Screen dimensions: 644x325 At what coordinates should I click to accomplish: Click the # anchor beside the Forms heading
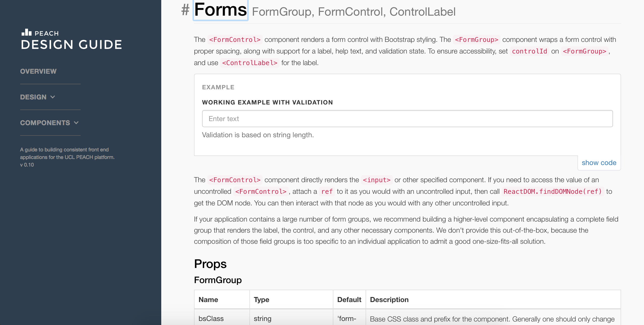coord(185,10)
